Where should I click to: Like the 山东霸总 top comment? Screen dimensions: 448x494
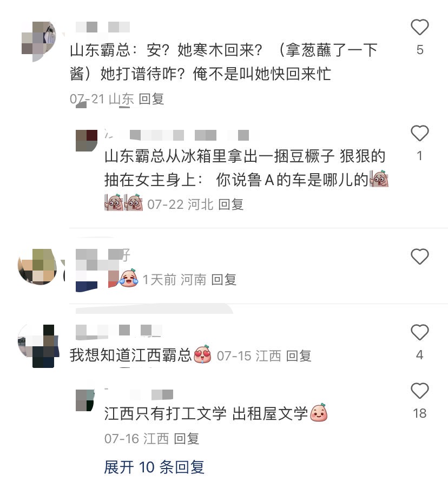click(x=420, y=27)
